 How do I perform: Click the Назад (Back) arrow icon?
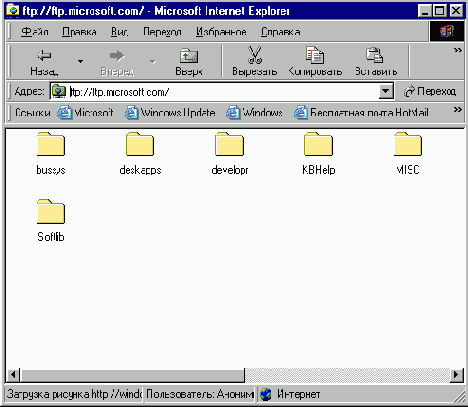[x=44, y=55]
